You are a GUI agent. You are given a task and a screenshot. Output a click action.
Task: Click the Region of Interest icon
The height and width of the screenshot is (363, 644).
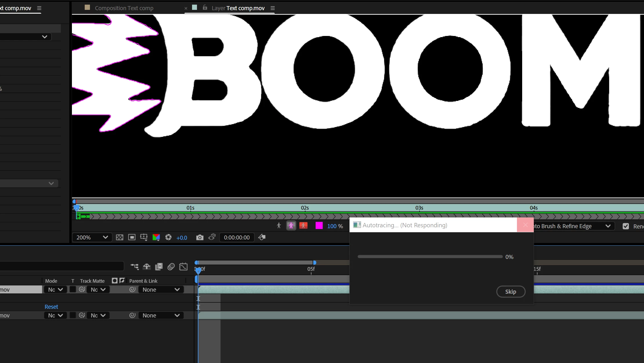(132, 237)
